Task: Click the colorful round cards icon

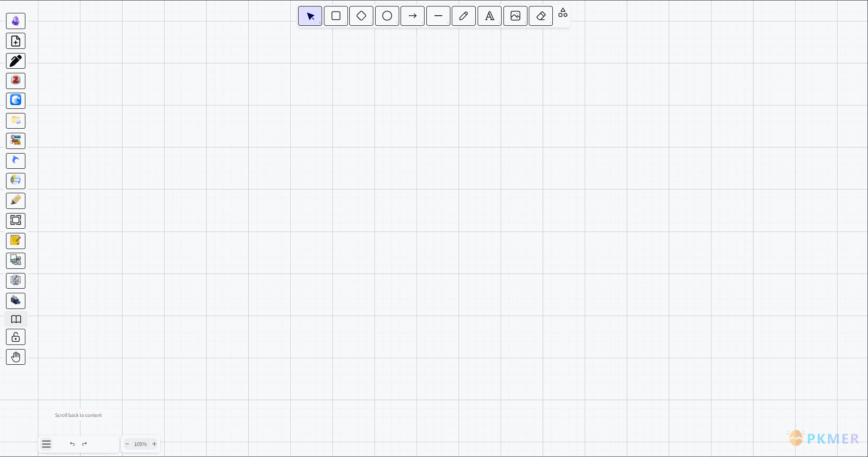Action: [x=16, y=181]
